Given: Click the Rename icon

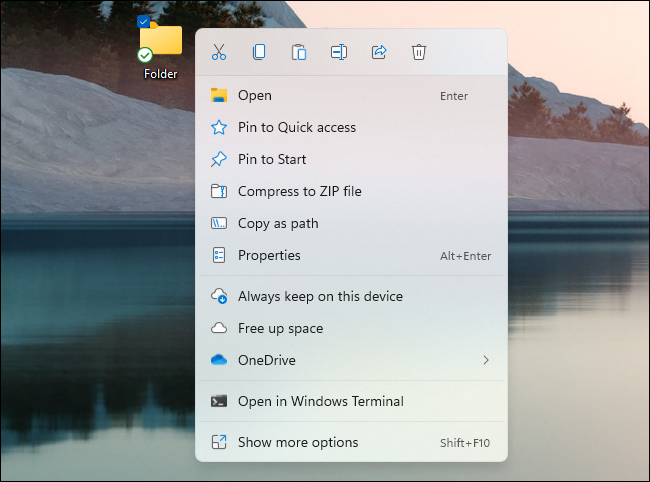Looking at the screenshot, I should 339,52.
